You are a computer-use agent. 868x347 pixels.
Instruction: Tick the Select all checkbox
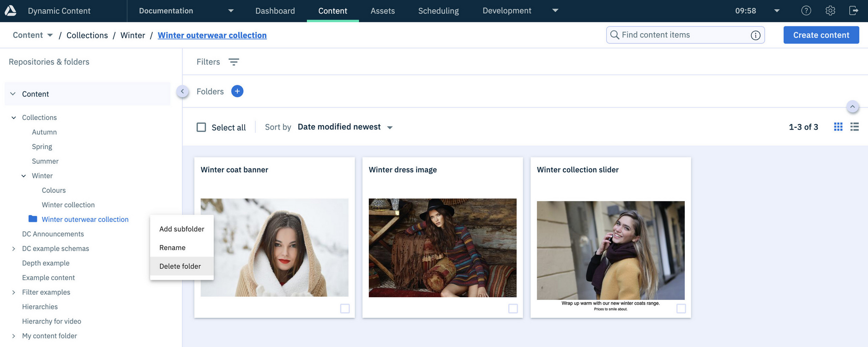coord(201,127)
